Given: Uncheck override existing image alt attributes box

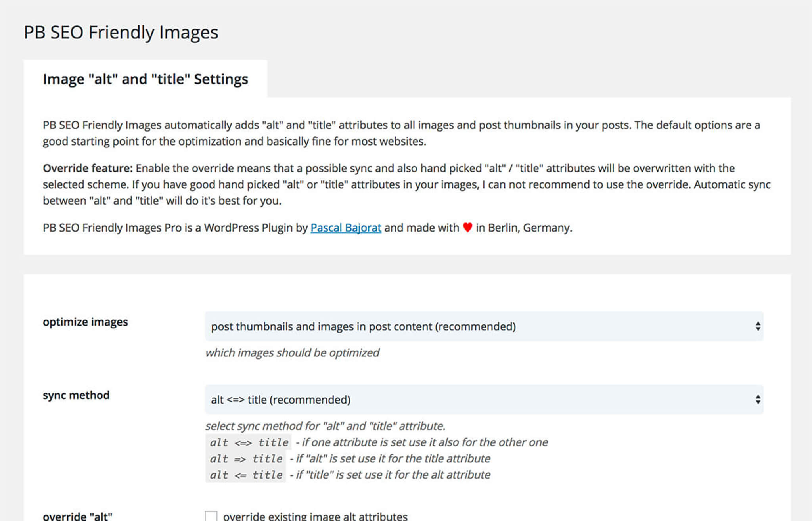Looking at the screenshot, I should coord(212,515).
